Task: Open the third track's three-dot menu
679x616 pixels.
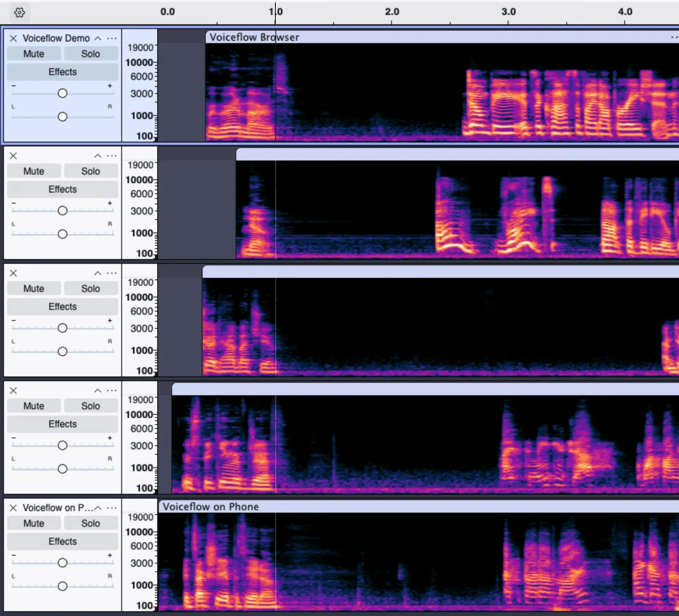Action: [x=112, y=273]
